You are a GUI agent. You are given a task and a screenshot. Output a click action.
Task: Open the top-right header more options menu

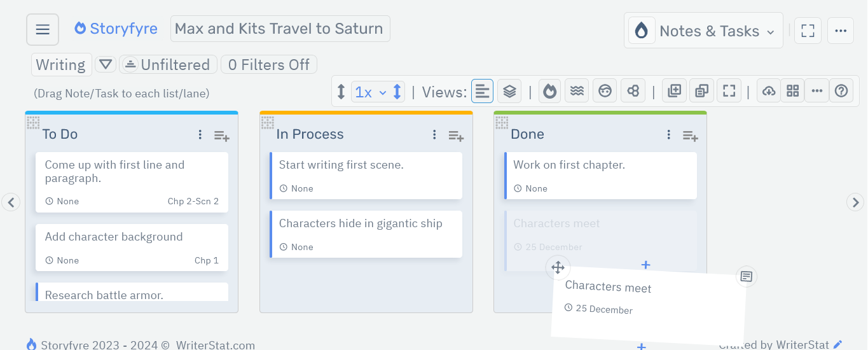tap(840, 31)
